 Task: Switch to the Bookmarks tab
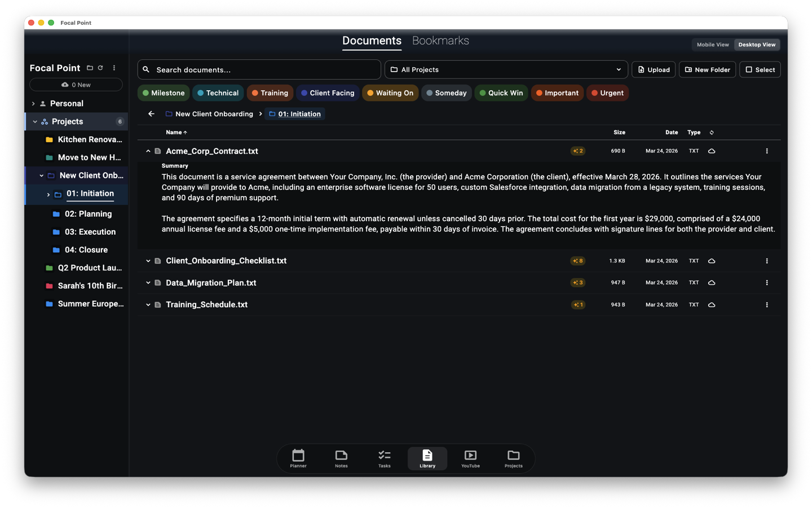[x=440, y=40]
